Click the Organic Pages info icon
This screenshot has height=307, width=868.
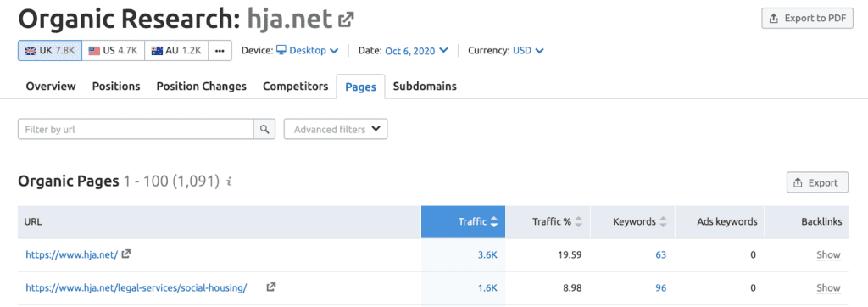[x=229, y=181]
